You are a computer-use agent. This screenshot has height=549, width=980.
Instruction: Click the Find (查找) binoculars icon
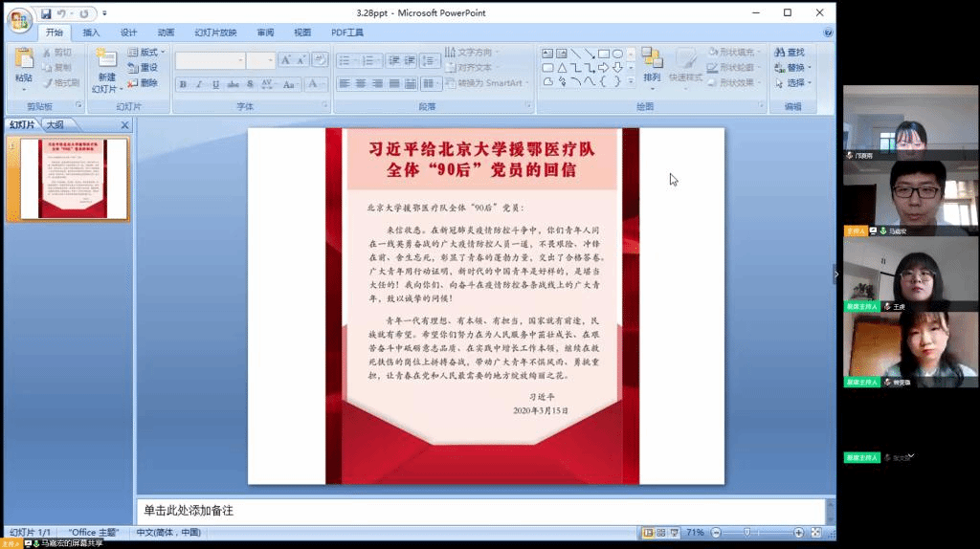(780, 52)
